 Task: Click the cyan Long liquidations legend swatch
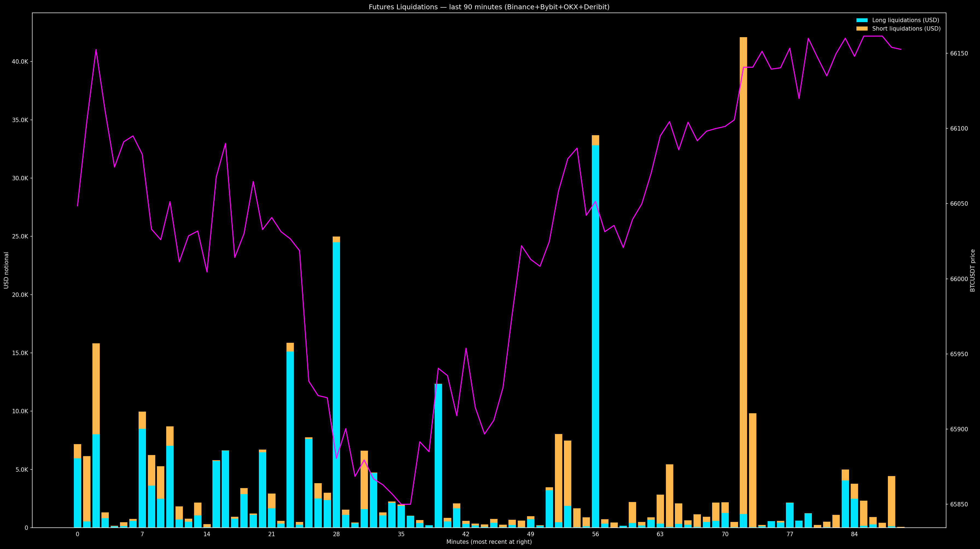coord(862,20)
